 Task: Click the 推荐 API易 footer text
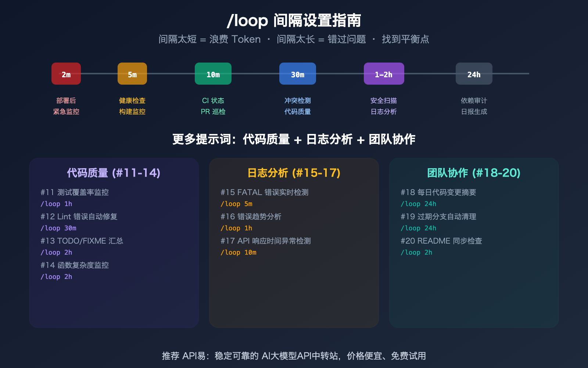[294, 356]
